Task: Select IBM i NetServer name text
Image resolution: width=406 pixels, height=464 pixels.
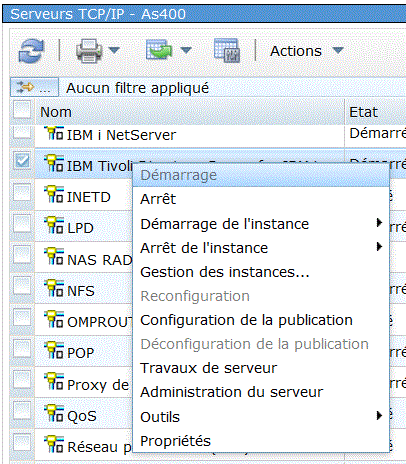Action: 121,135
